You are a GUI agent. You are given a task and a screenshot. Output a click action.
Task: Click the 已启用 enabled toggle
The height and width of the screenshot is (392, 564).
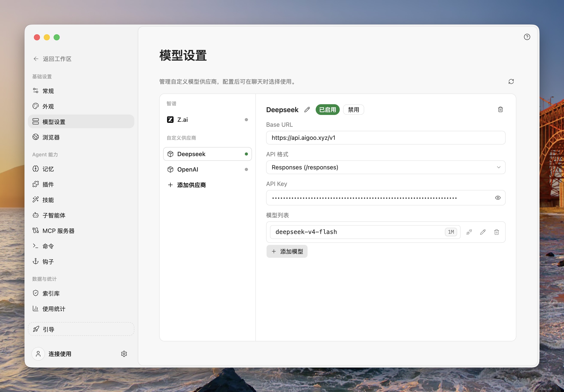[327, 110]
